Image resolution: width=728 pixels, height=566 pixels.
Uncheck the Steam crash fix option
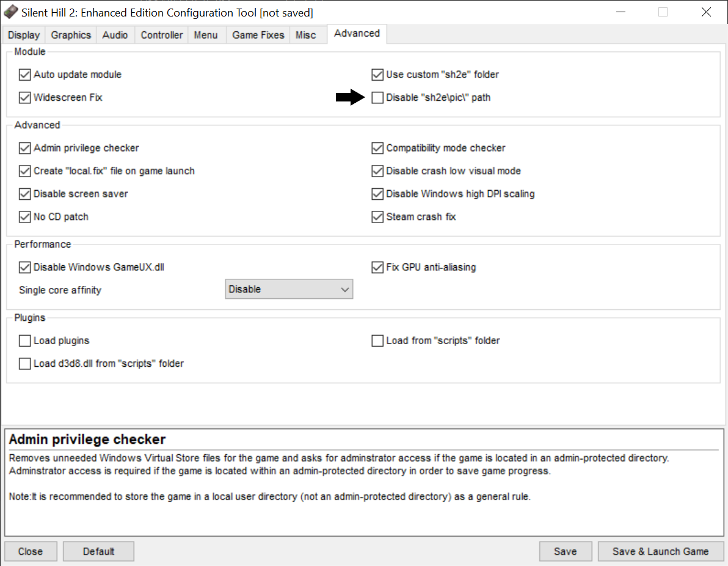pos(377,217)
